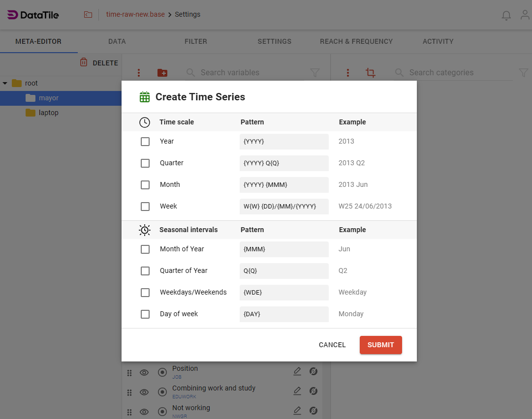Open the user account icon
The width and height of the screenshot is (532, 419).
pos(525,15)
